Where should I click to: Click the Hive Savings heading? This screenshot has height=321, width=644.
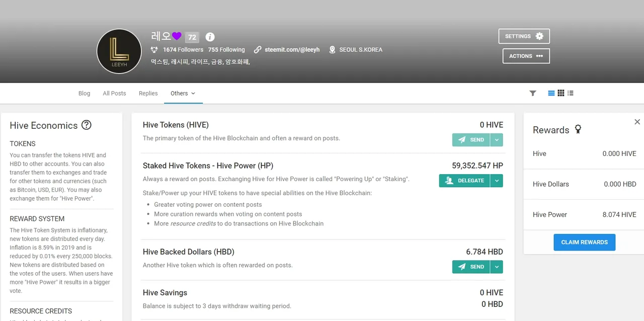pyautogui.click(x=165, y=293)
